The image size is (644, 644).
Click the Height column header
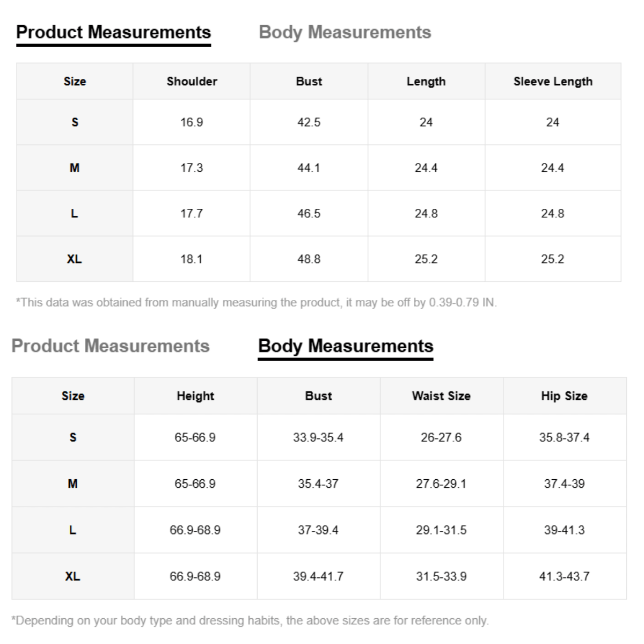click(x=195, y=396)
